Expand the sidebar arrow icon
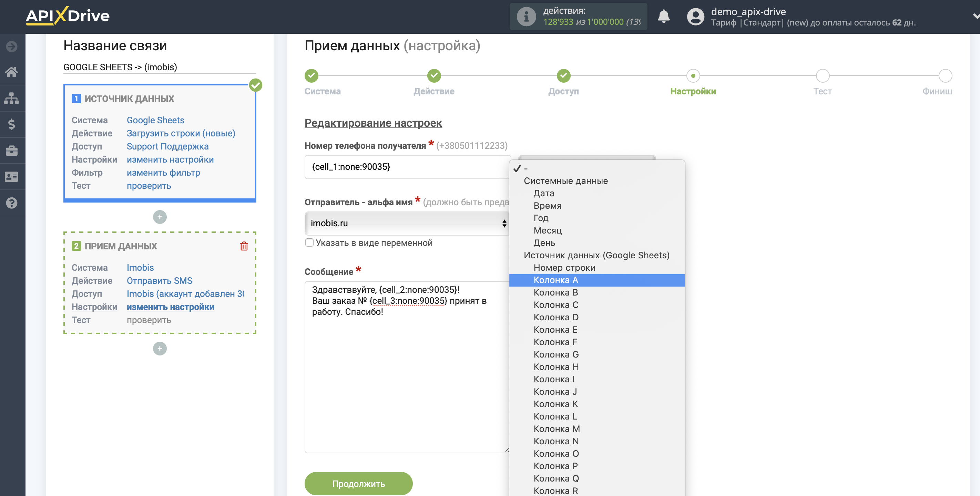 tap(12, 46)
